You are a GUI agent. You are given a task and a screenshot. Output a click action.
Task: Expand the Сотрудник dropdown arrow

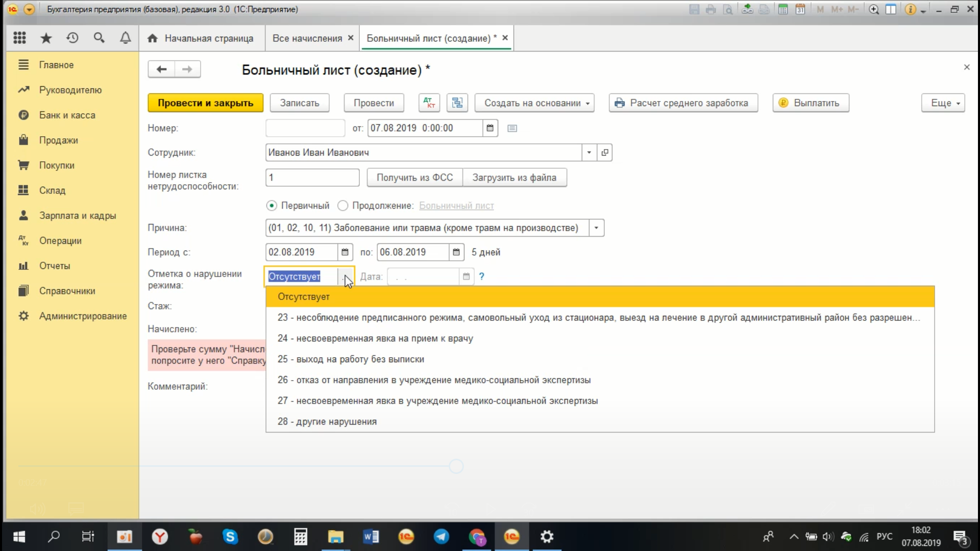point(589,153)
